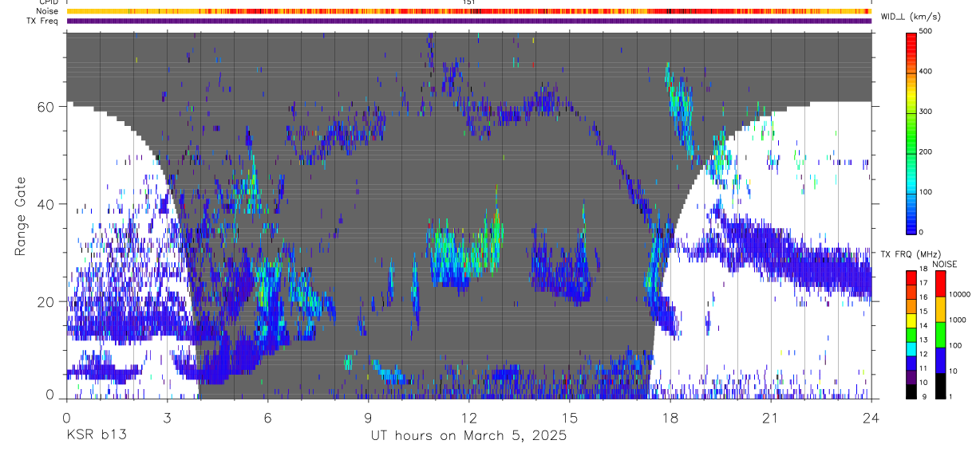Click the green 13-14 MHz TX FRQ swatch

coord(911,334)
